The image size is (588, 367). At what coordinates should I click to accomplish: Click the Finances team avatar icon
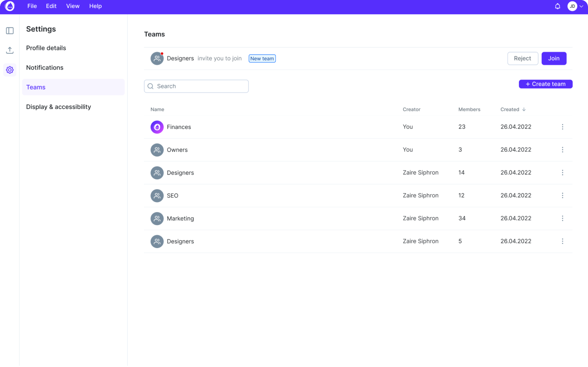click(x=157, y=127)
